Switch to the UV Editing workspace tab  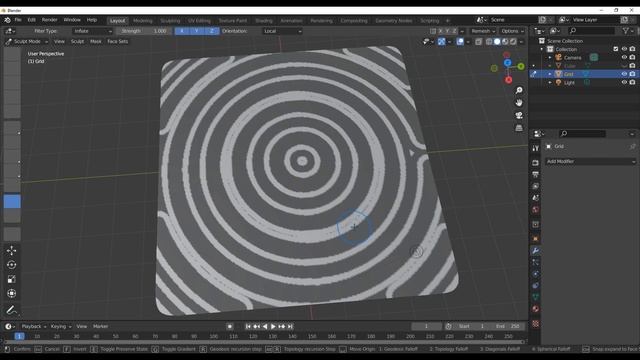pyautogui.click(x=199, y=20)
